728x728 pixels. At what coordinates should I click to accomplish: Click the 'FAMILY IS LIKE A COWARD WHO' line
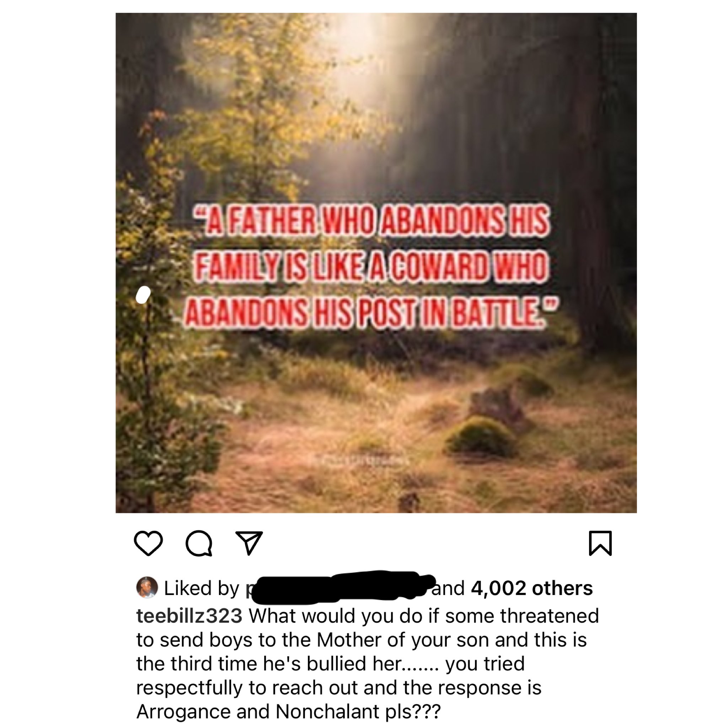click(x=370, y=267)
